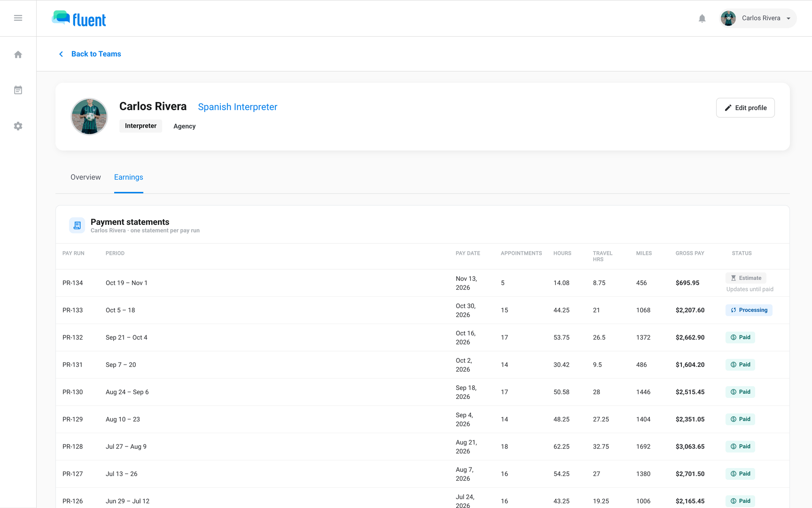Click the header avatar thumbnail
The image size is (812, 508).
pyautogui.click(x=728, y=18)
